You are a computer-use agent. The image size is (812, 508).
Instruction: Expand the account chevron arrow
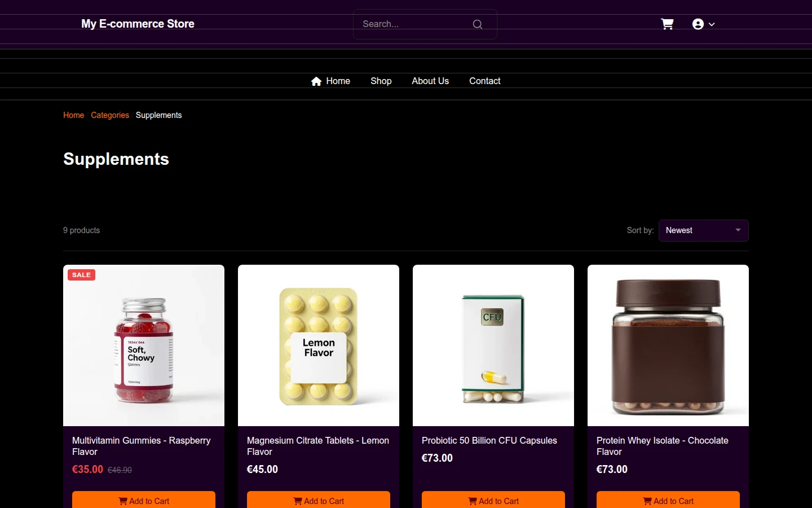coord(712,24)
